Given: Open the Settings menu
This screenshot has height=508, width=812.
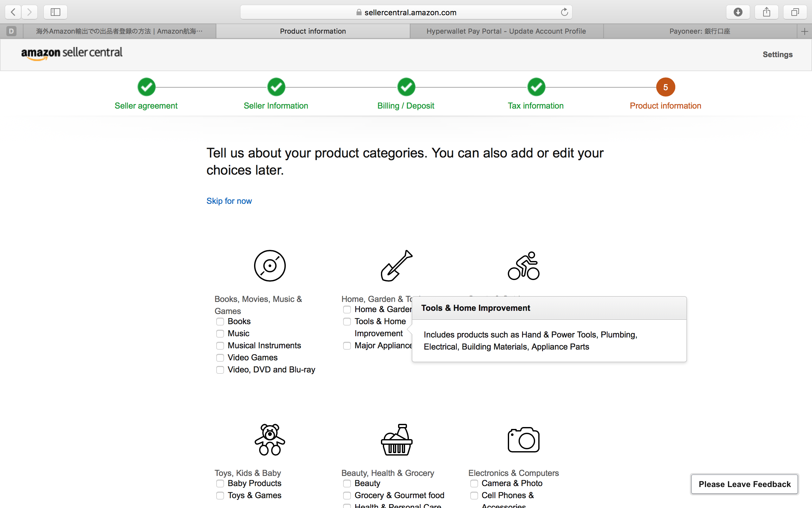Looking at the screenshot, I should [777, 54].
